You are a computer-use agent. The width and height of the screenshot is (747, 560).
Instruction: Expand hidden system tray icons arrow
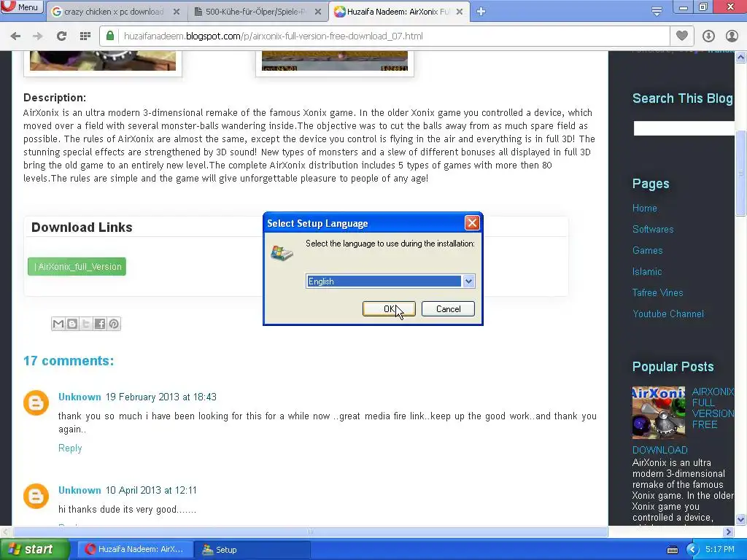tap(692, 550)
